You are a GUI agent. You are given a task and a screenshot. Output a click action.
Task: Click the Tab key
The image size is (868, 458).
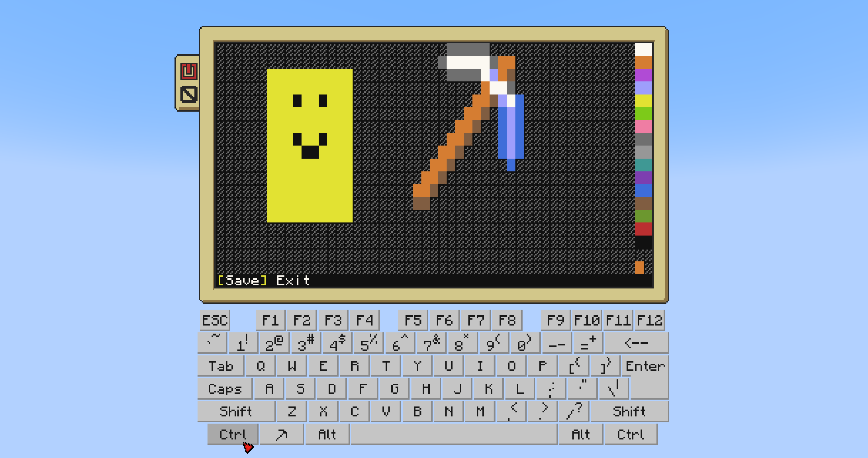point(221,366)
